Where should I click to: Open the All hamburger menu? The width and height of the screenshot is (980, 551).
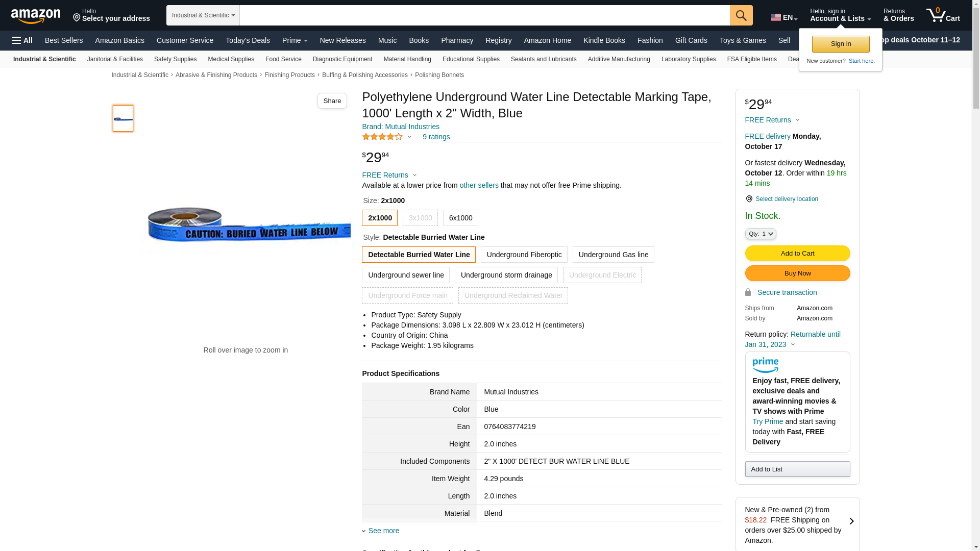[x=22, y=40]
